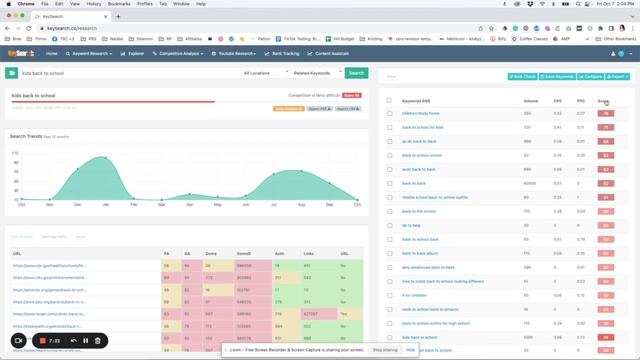Click the Compare button

(590, 76)
